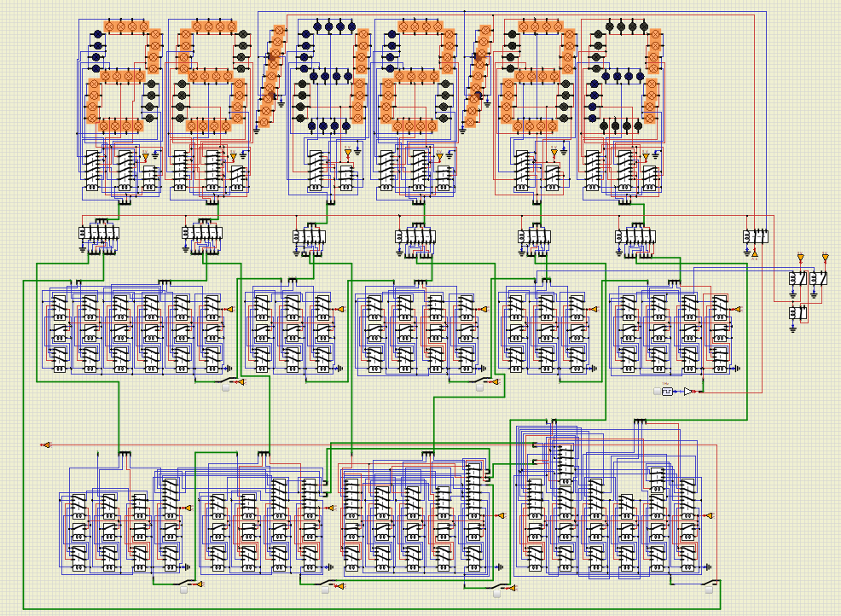Click the top lit segment of the leftmost digit
The height and width of the screenshot is (616, 841).
125,26
